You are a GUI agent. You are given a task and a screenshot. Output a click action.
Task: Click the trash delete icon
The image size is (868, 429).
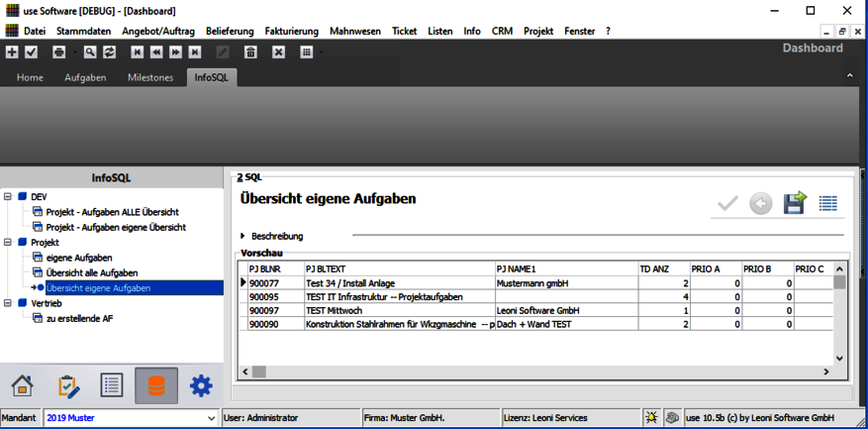(x=250, y=53)
